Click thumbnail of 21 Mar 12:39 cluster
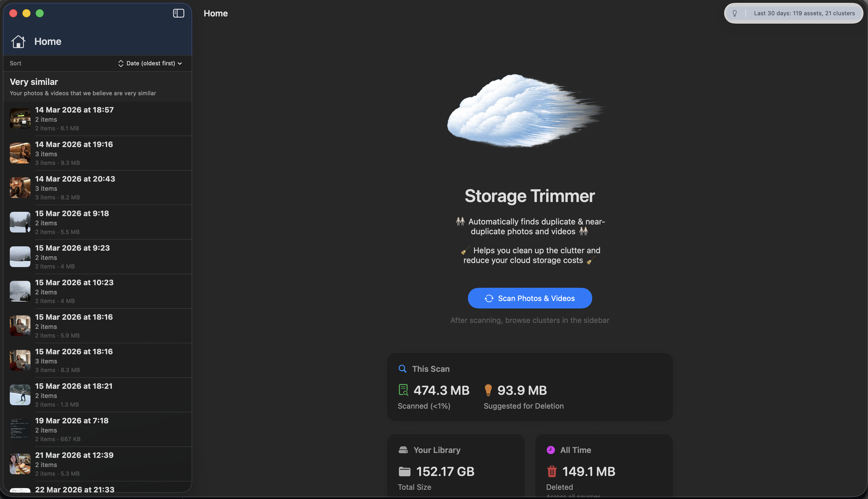This screenshot has height=499, width=868. tap(20, 464)
